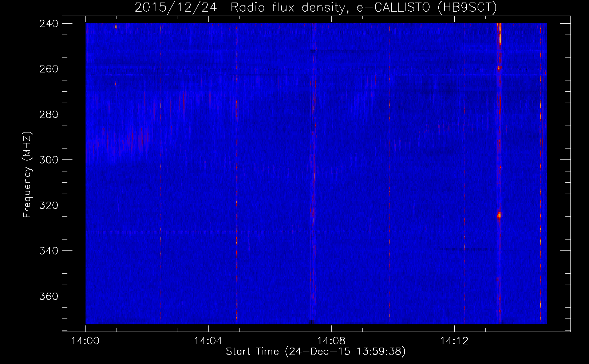Viewport: 589px width, 364px height.
Task: Click the 240 frequency tick label
Action: tap(48, 23)
